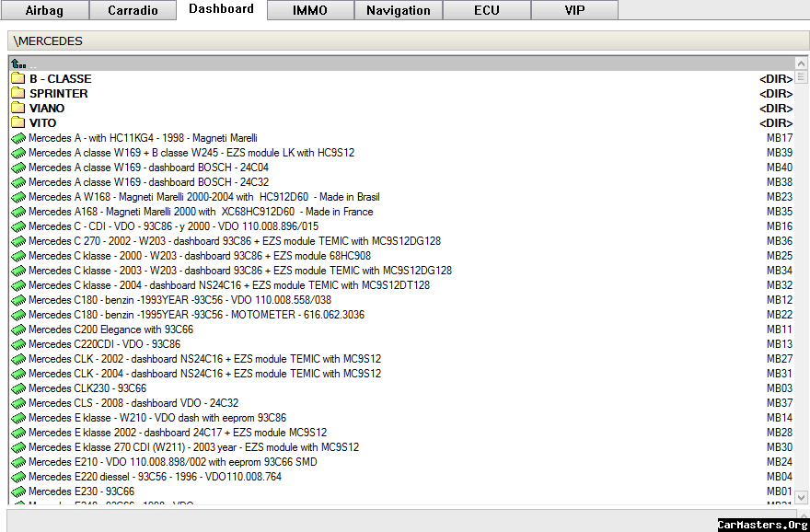Viewport: 810px width, 532px height.
Task: Select text 'Mercedes E230 - 93C66'
Action: pyautogui.click(x=81, y=492)
